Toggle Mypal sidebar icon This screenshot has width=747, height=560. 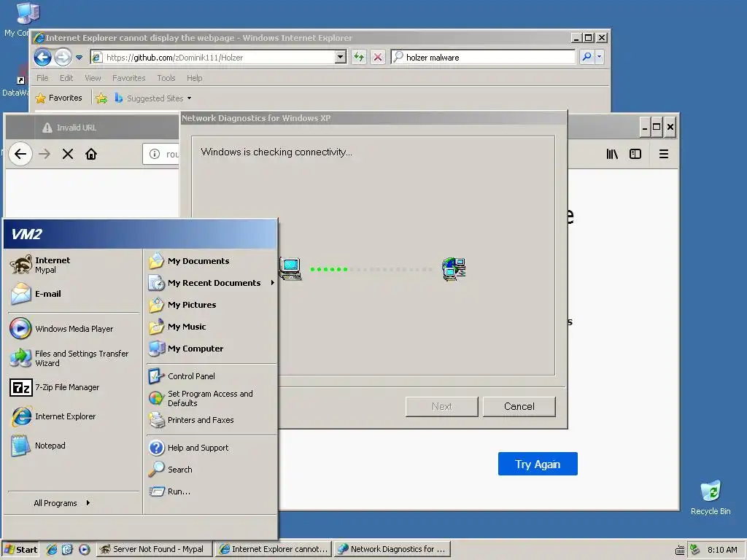635,154
